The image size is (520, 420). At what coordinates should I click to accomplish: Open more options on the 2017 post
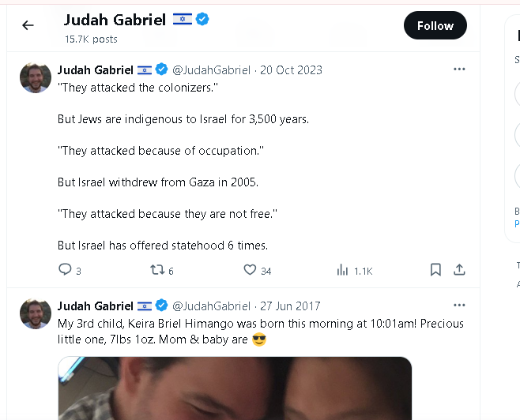[459, 306]
